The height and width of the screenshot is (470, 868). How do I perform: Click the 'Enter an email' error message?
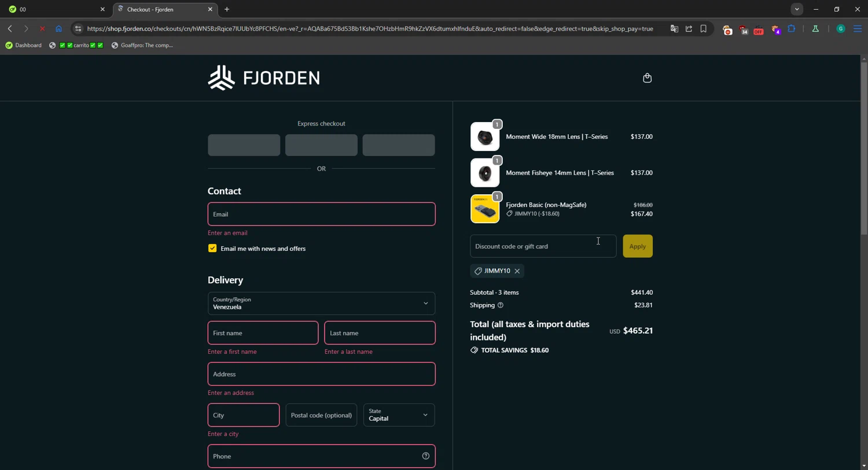[x=227, y=233]
